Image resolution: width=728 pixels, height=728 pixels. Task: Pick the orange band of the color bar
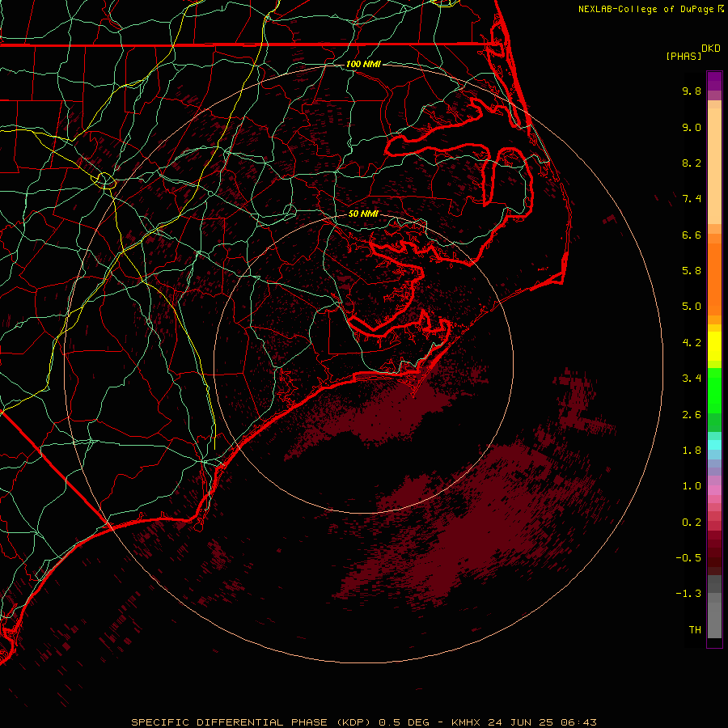pos(714,279)
